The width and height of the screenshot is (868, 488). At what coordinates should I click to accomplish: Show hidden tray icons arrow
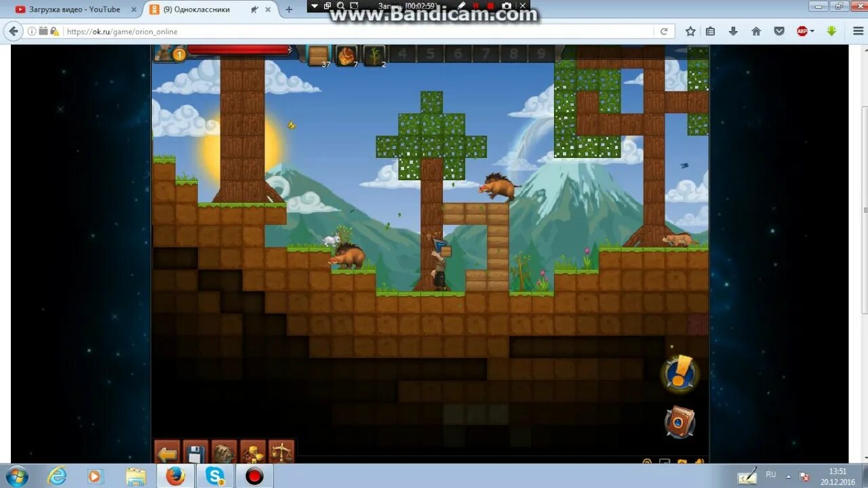point(788,475)
